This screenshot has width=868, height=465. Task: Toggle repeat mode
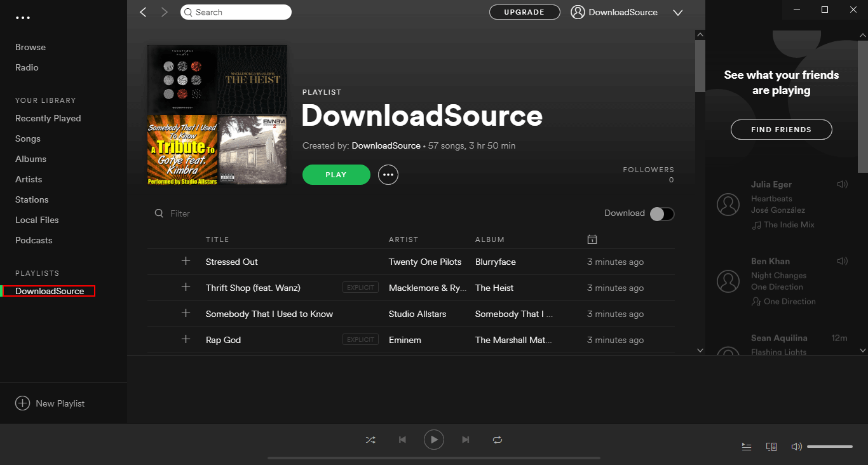point(498,440)
